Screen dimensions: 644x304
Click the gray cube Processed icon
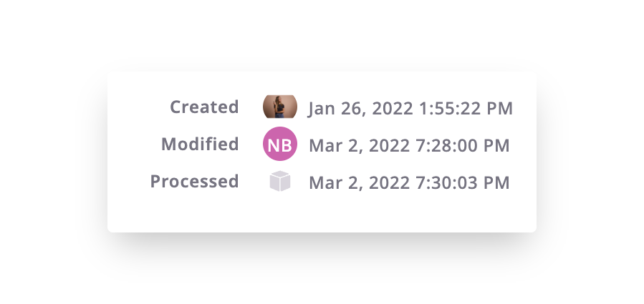tap(280, 181)
